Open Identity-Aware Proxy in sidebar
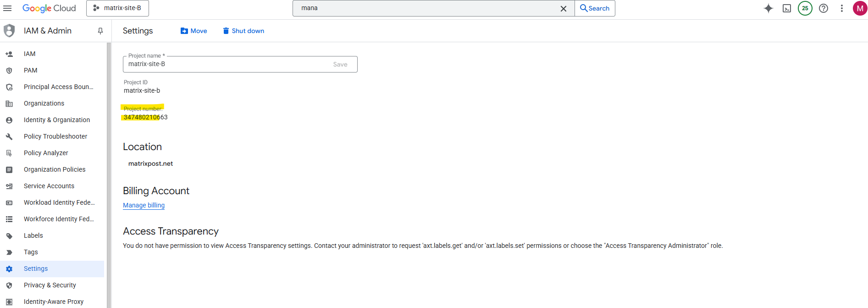 click(x=52, y=302)
